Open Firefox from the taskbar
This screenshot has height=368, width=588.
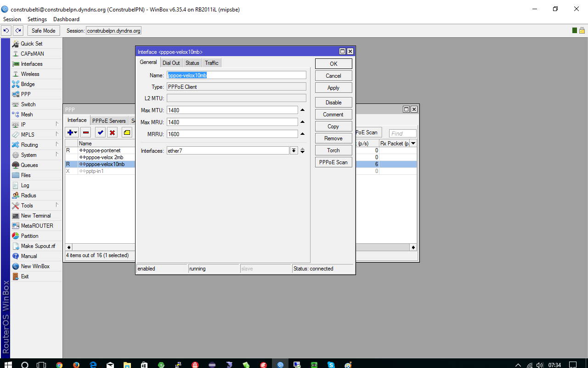(76, 365)
